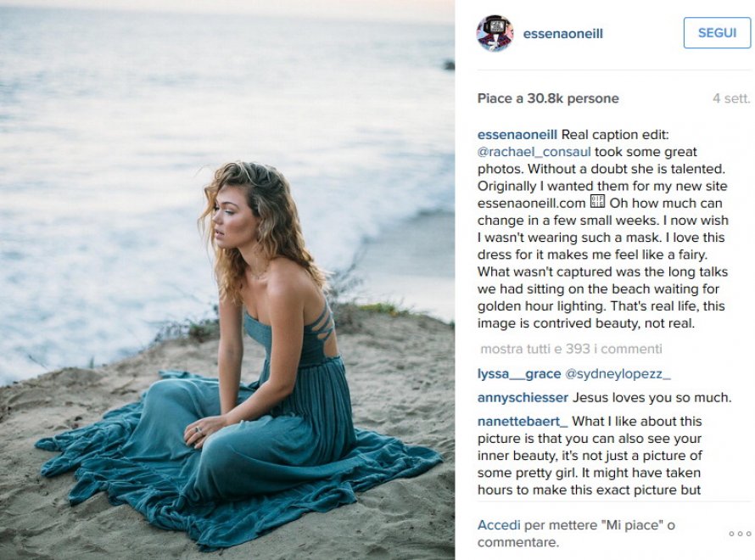Open commenter lyssa__grace's profile
The image size is (755, 560).
tap(519, 374)
